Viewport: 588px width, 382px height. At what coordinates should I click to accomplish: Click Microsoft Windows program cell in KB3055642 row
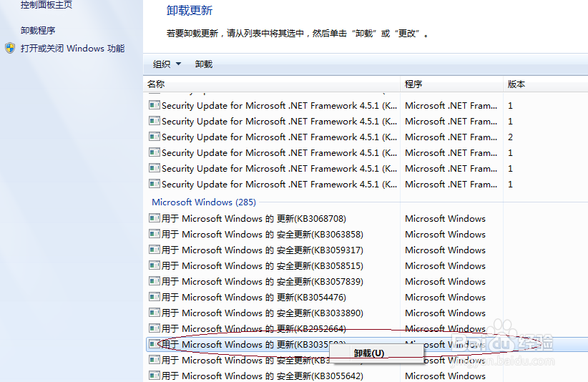pos(445,376)
